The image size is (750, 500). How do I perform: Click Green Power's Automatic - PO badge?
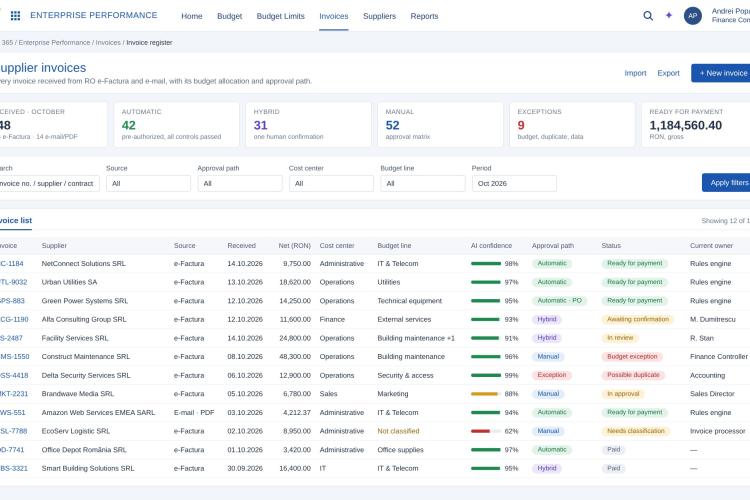pos(559,301)
